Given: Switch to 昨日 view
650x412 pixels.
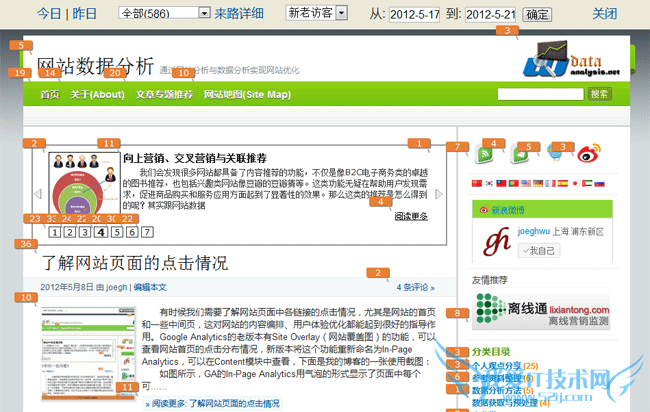Looking at the screenshot, I should coord(85,14).
